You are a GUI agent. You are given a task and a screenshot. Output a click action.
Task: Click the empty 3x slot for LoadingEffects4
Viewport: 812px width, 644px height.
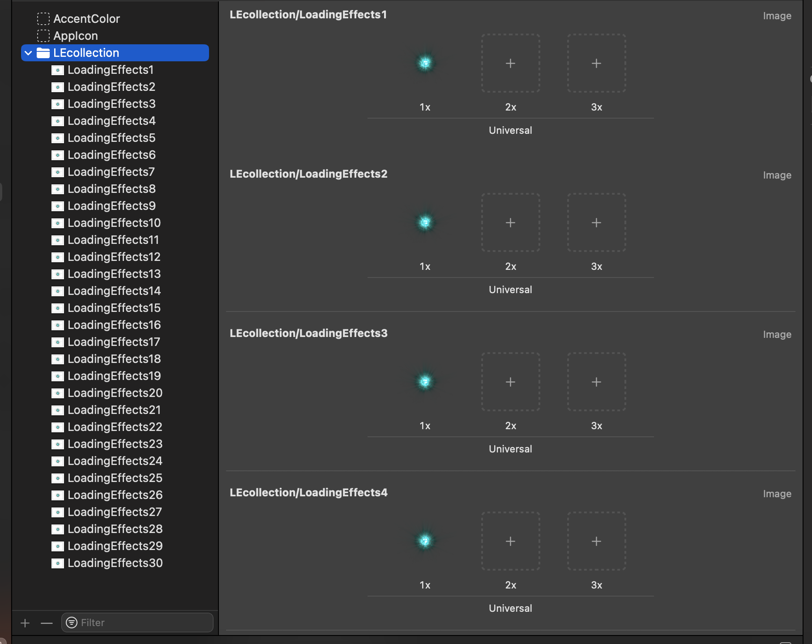pos(597,541)
